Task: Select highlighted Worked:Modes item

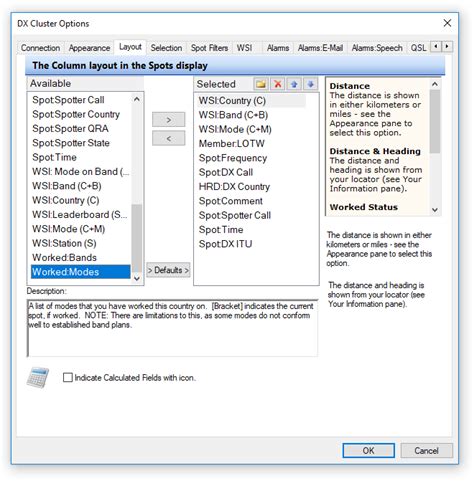Action: [80, 272]
